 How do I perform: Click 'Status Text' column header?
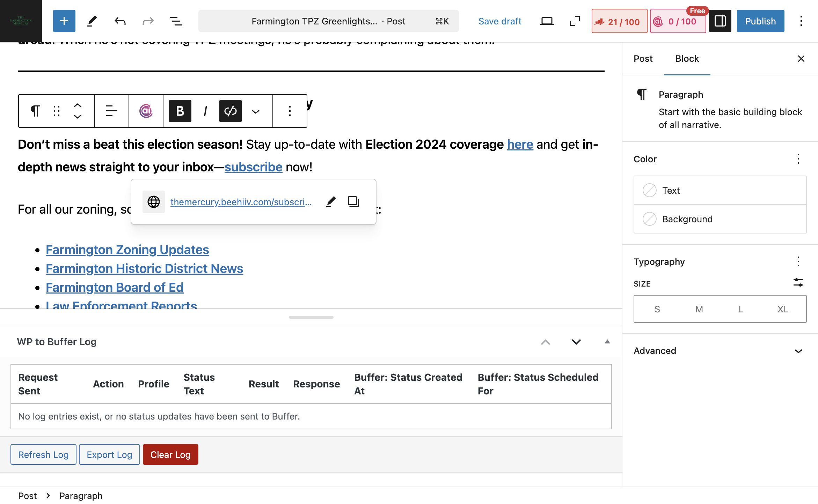tap(199, 384)
